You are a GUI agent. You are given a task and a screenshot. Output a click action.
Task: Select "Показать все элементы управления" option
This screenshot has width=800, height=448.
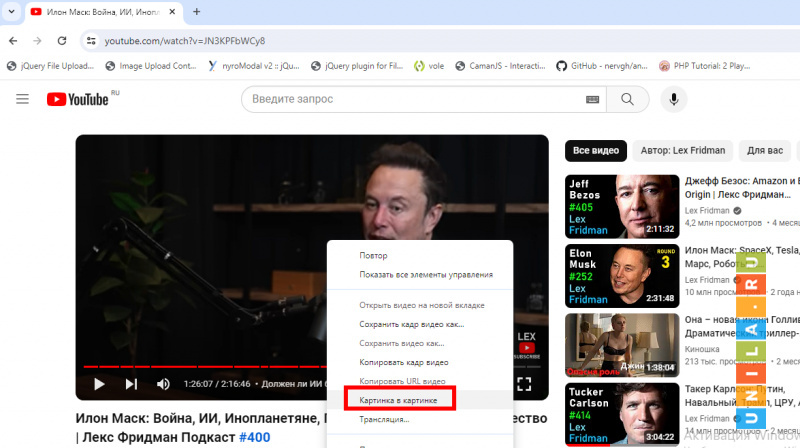[426, 274]
